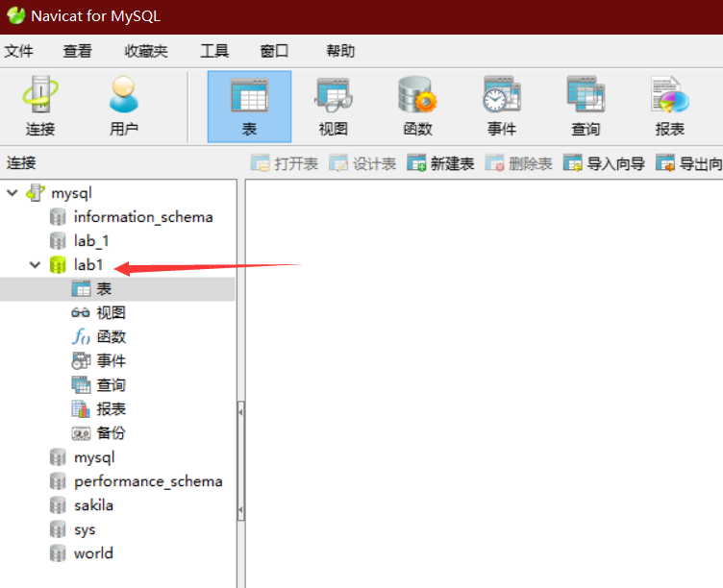Open the 窗口 menu
723x588 pixels.
tap(274, 51)
